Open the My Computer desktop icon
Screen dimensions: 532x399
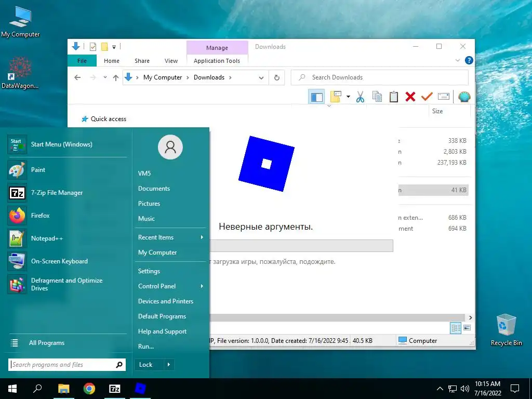[20, 22]
